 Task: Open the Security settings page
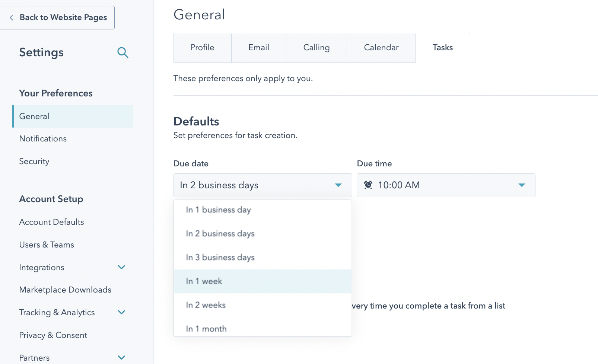[x=34, y=161]
